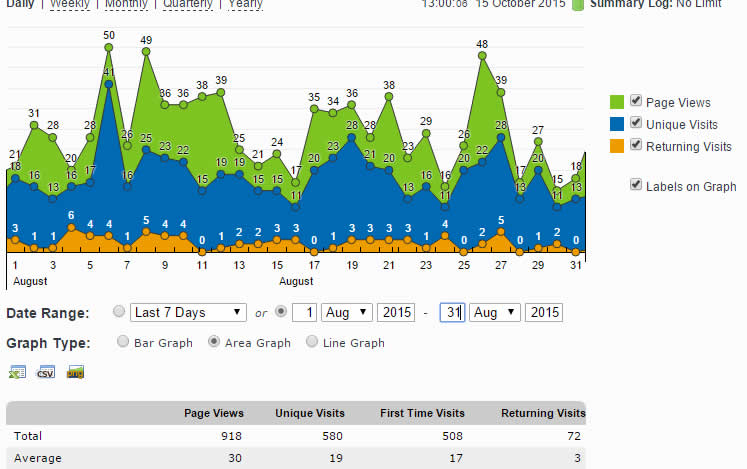Focus the end day field showing 31
747x469 pixels.
point(452,313)
